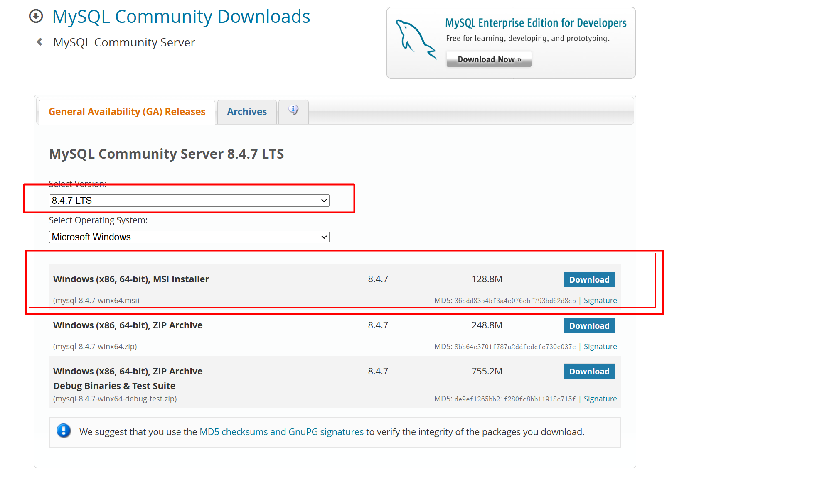Switch to the Archives tab
Viewport: 817px width, 504px height.
[x=247, y=112]
